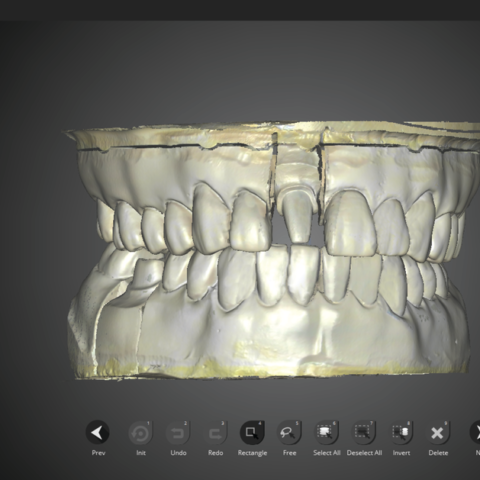Go back with the Prev arrow icon
The height and width of the screenshot is (480, 480).
point(97,433)
